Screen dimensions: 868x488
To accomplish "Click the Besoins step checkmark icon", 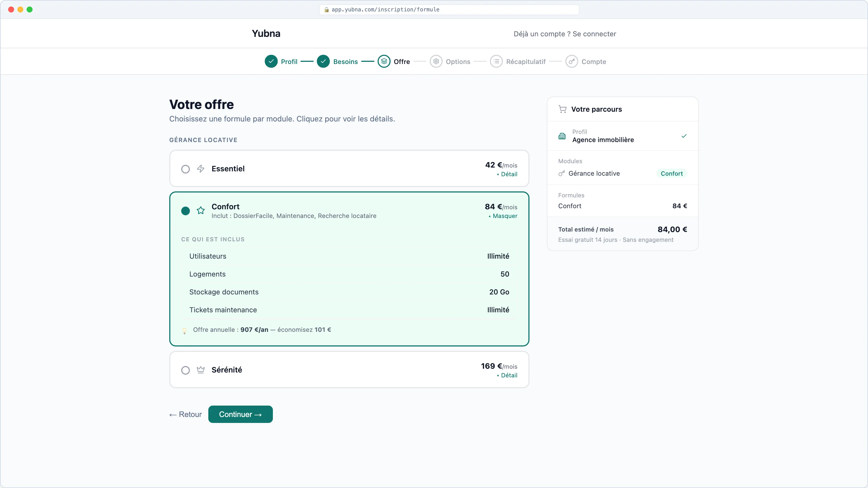I will coord(323,61).
